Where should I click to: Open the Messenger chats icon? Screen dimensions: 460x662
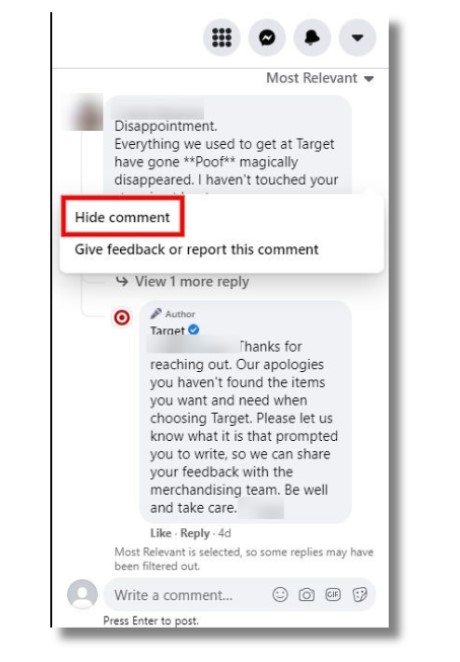[267, 38]
